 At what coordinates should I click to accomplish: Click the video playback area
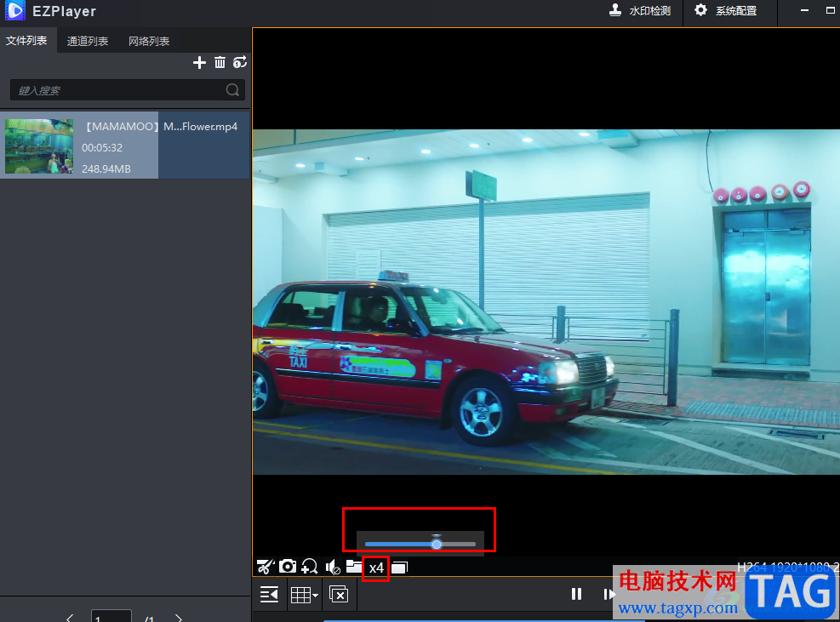(546, 301)
